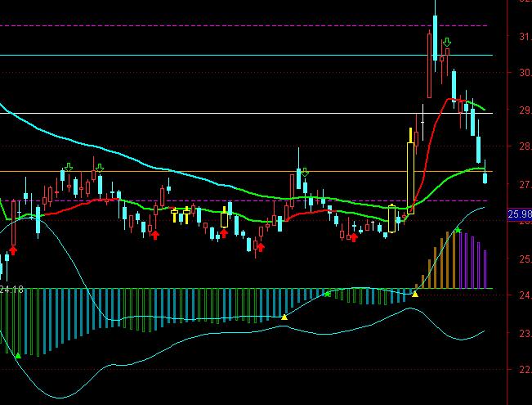Click the leftmost red buy arrow
Viewport: 532px width, 405px height.
[13, 249]
